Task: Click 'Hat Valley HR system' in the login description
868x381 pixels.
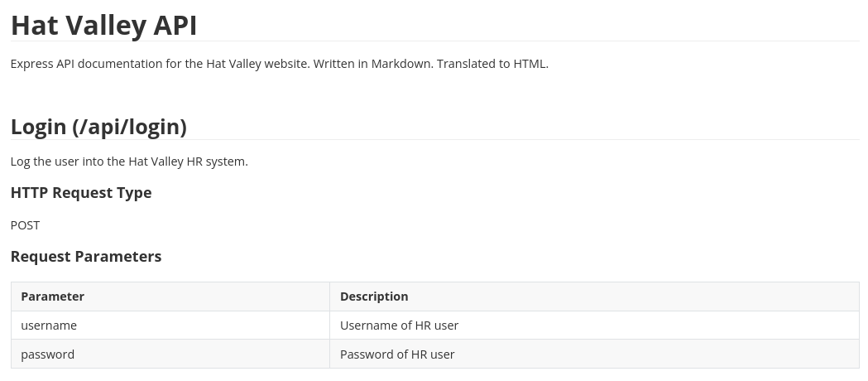Action: coord(188,162)
